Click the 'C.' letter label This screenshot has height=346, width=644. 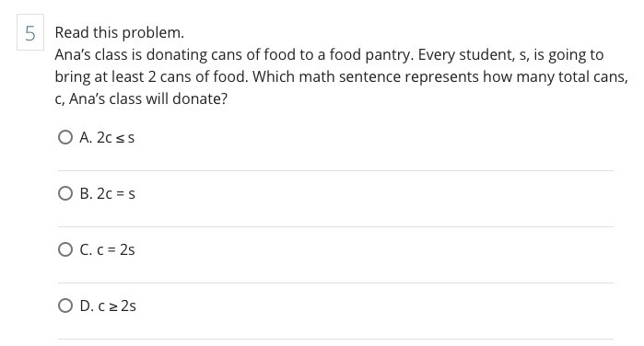86,250
